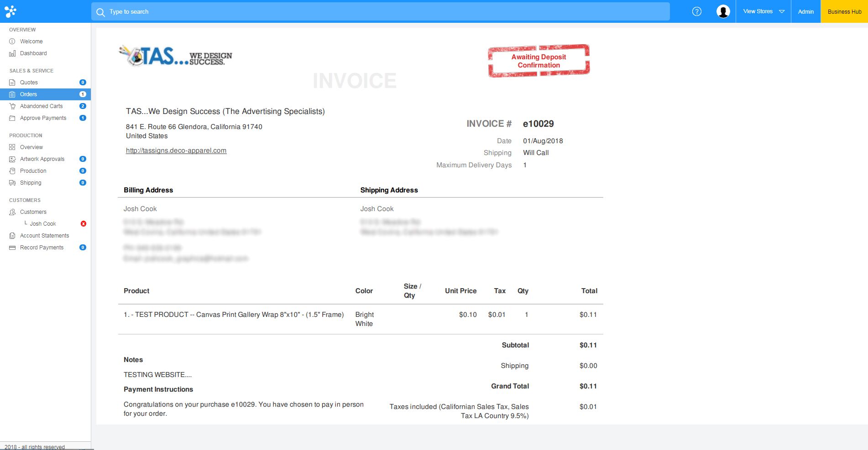Click the Dashboard chart icon
Image resolution: width=868 pixels, height=450 pixels.
tap(12, 53)
